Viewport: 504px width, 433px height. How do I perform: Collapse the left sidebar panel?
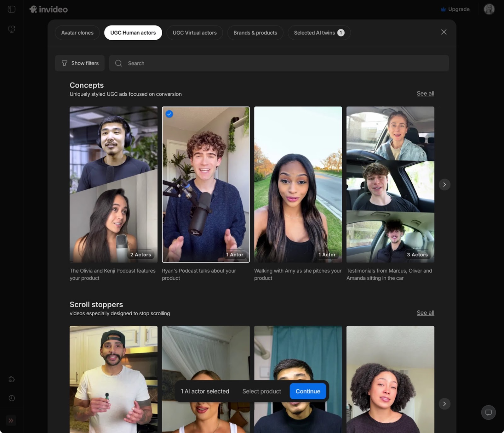(x=12, y=9)
